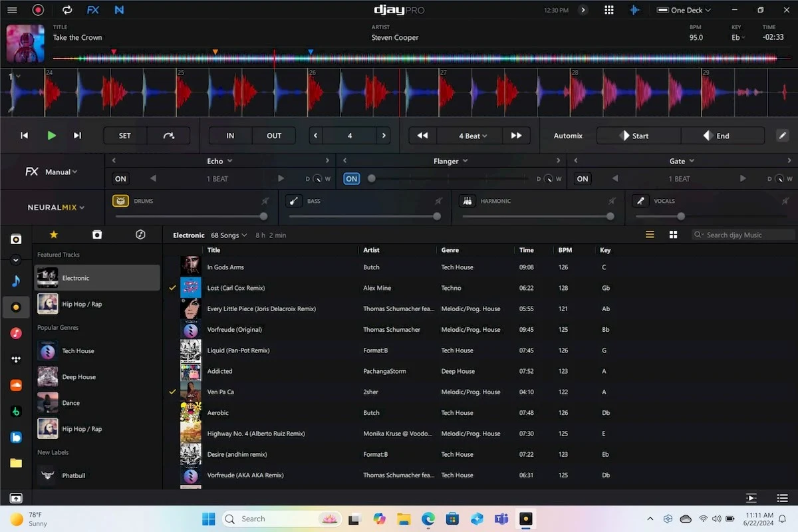Click the Search djay Music field
This screenshot has width=798, height=532.
pyautogui.click(x=743, y=235)
